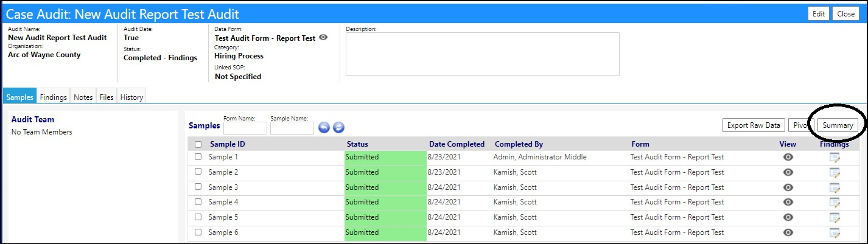Screen dimensions: 868x244
Task: Open the Summary report button
Action: (838, 125)
